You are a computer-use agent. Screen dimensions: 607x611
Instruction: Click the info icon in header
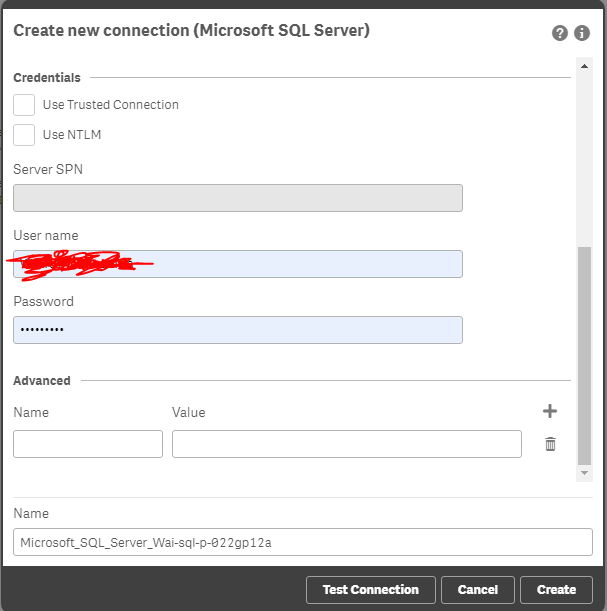point(583,33)
